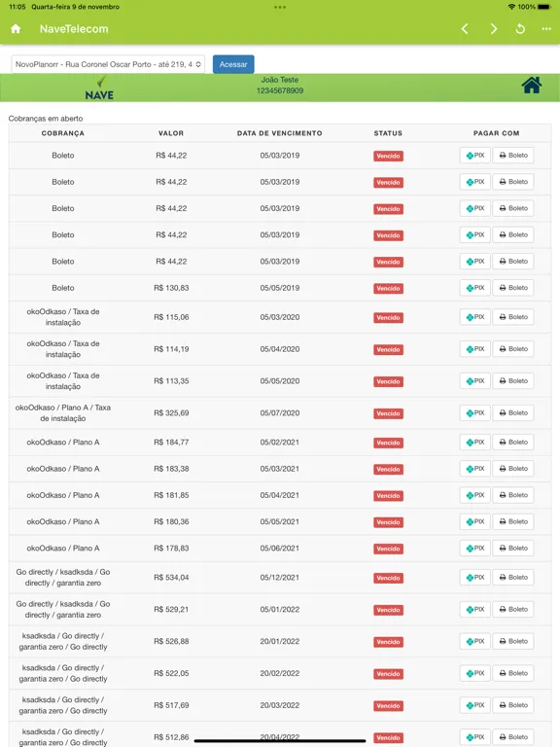Pay R$ 178,83 charge with Boleto

tap(513, 548)
